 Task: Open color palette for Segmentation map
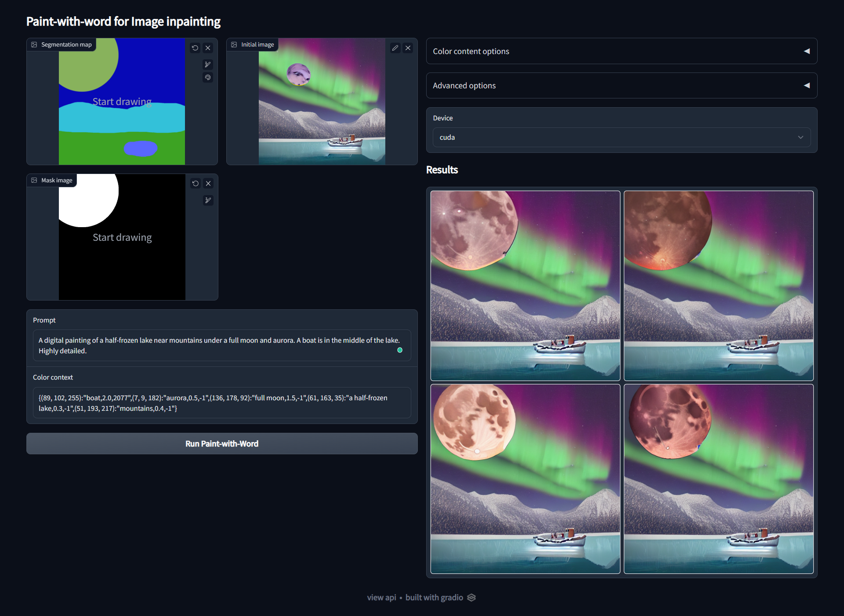click(x=208, y=77)
